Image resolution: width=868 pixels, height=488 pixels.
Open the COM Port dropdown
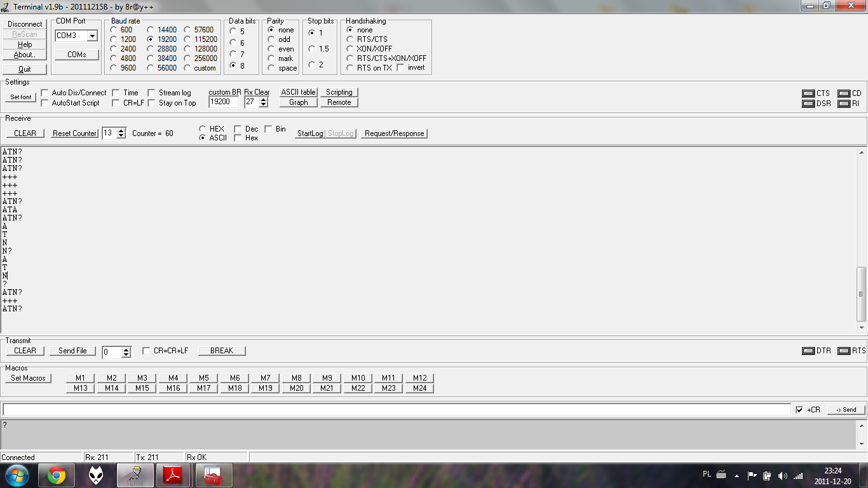click(92, 36)
